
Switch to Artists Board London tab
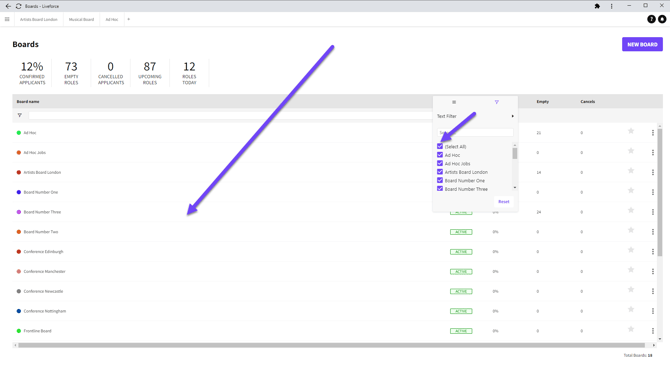coord(38,19)
